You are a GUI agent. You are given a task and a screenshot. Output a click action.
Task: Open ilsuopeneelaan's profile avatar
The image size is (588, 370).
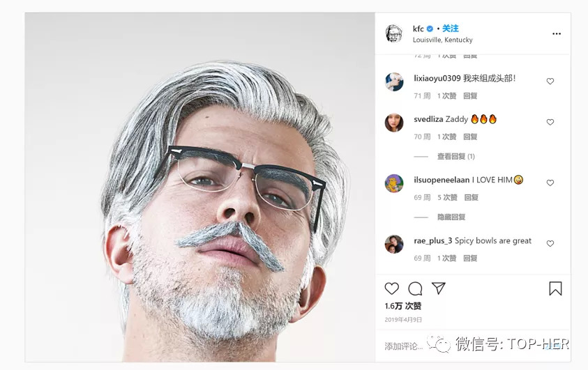point(394,183)
